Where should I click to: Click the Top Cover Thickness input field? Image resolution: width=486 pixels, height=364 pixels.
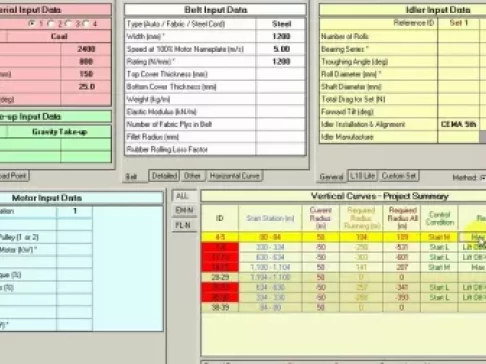281,74
